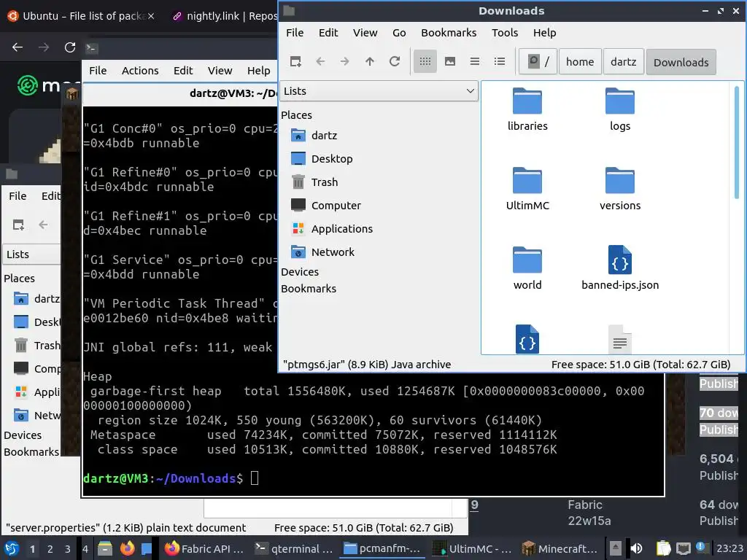Launch Firefox from the panel quicklaunch
This screenshot has width=747, height=560.
[127, 548]
